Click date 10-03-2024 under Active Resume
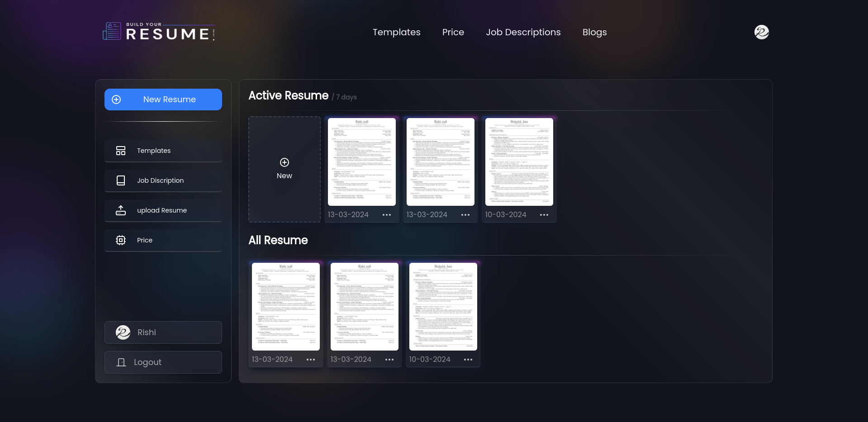Viewport: 868px width, 422px height. pyautogui.click(x=506, y=215)
